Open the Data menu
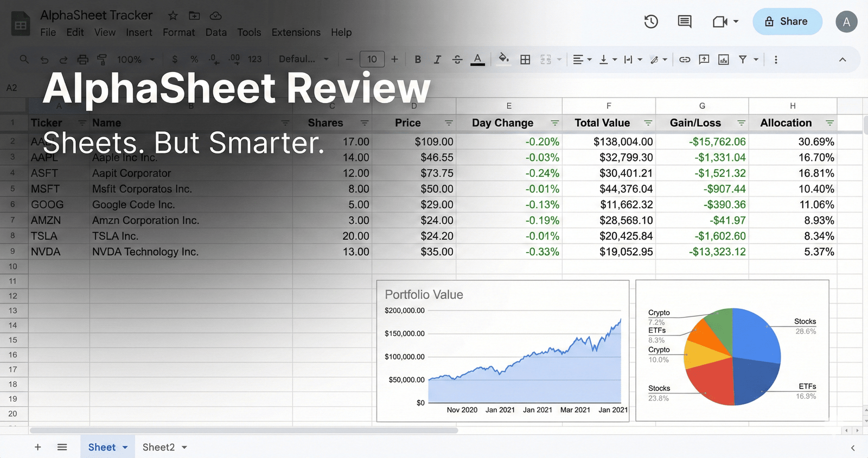The image size is (868, 458). click(216, 33)
